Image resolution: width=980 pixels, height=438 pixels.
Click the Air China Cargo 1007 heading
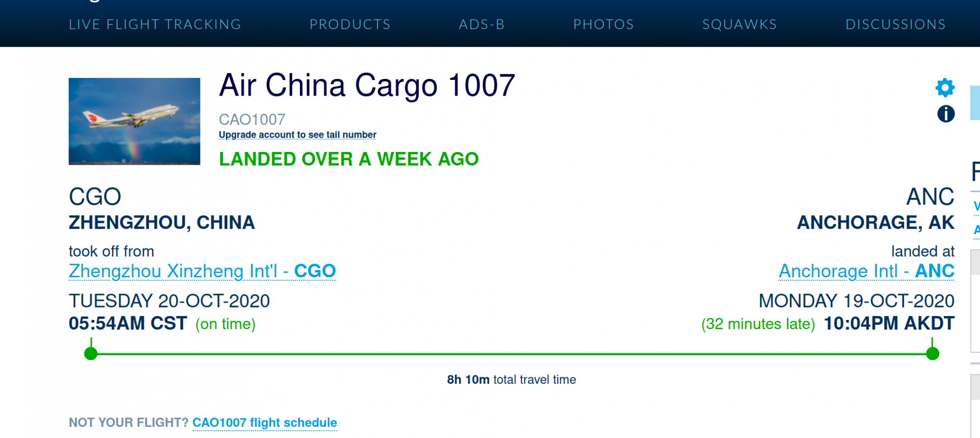pos(367,85)
